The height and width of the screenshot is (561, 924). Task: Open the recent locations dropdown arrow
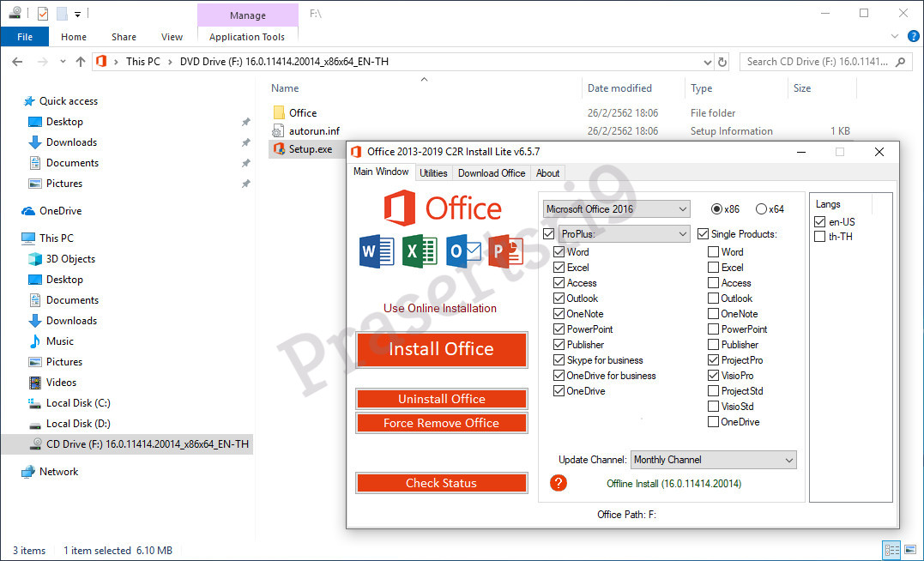(63, 62)
